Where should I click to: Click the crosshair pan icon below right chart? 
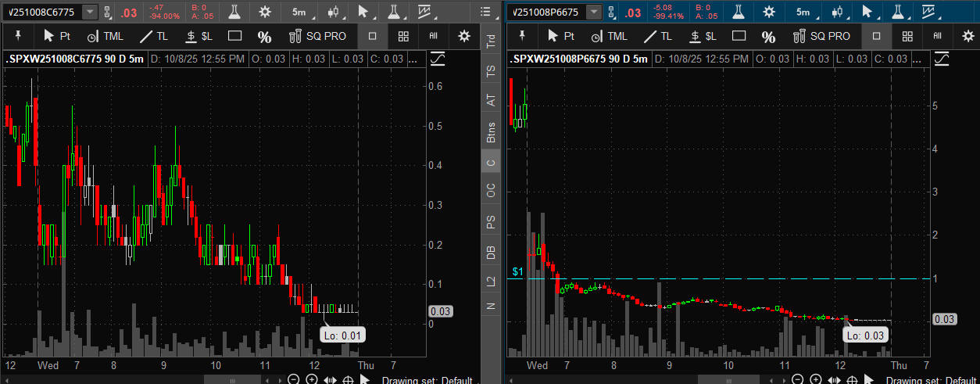(x=852, y=379)
